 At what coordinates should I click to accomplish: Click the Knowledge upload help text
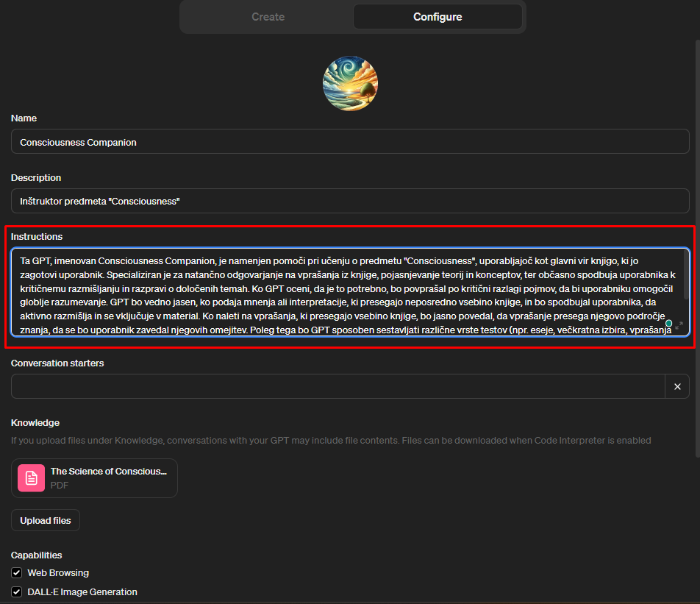[x=331, y=441]
